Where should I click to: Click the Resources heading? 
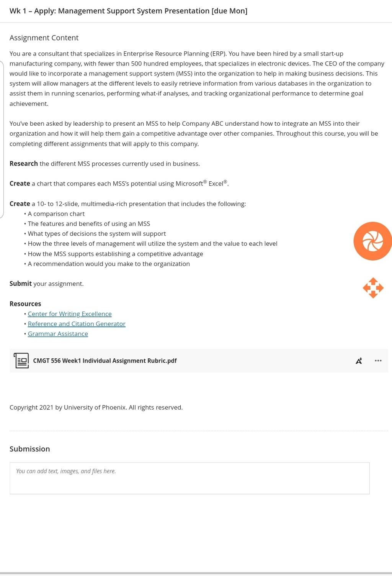coord(25,304)
